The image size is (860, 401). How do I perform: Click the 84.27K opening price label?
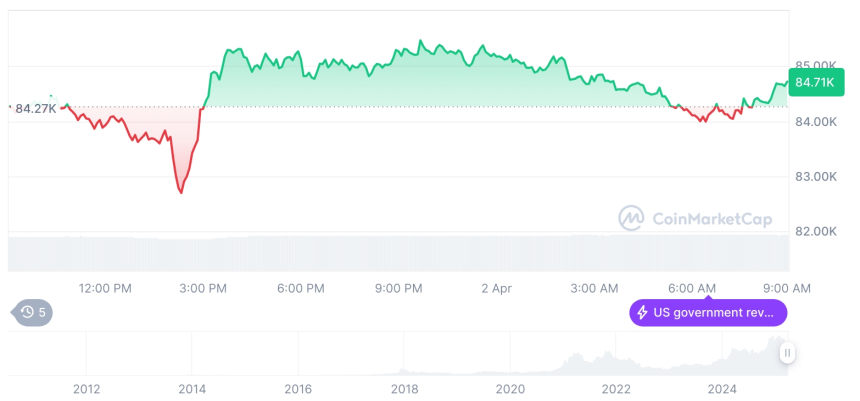pos(35,108)
